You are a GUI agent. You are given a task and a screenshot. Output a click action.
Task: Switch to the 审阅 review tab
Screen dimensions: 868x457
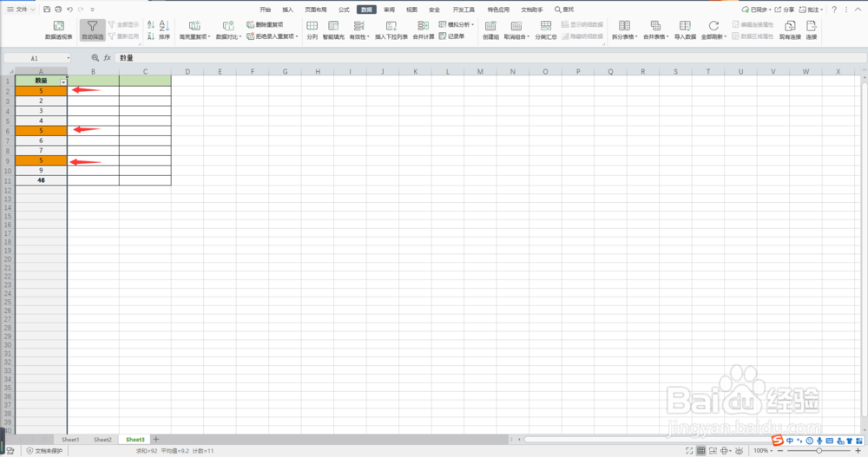389,10
